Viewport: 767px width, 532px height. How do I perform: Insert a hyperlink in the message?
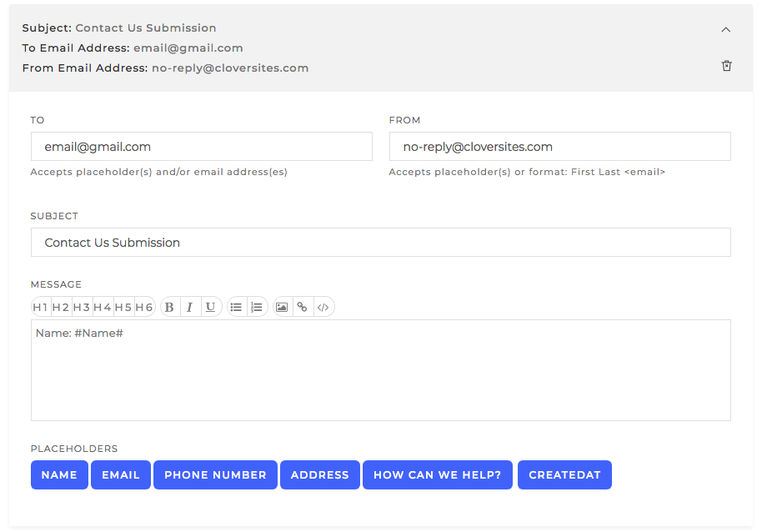tap(303, 306)
